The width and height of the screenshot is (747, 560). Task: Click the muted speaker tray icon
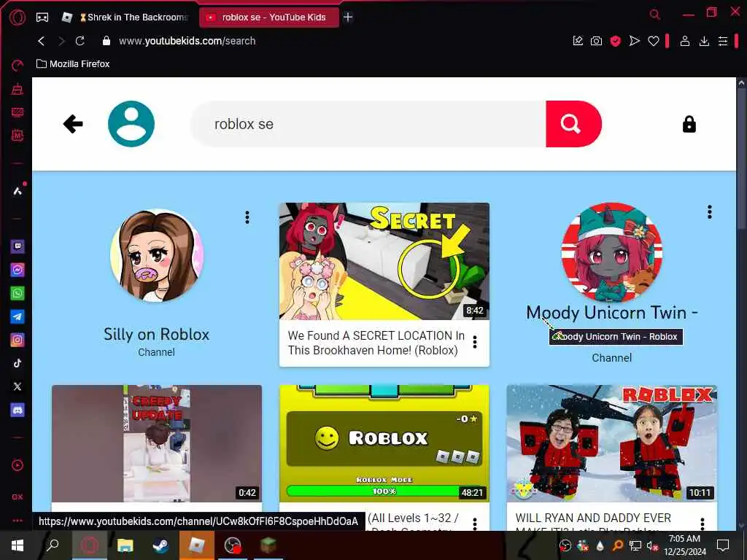(x=653, y=545)
